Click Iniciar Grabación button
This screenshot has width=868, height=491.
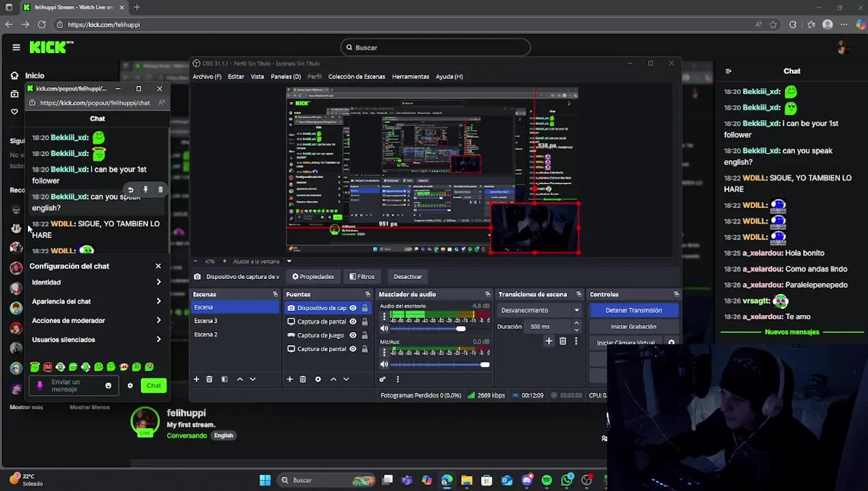click(633, 327)
